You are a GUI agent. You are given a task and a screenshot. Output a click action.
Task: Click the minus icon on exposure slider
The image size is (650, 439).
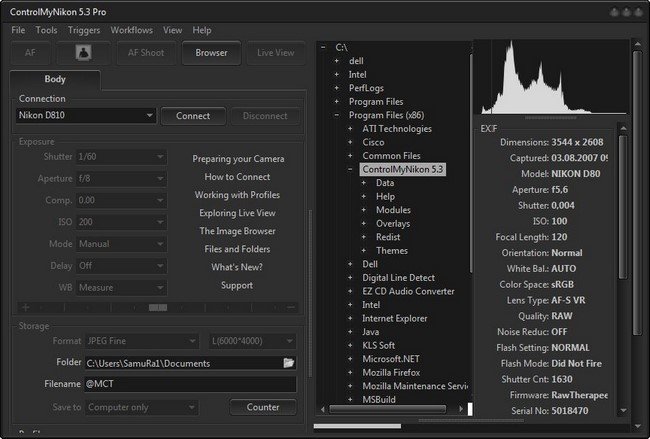tap(291, 308)
